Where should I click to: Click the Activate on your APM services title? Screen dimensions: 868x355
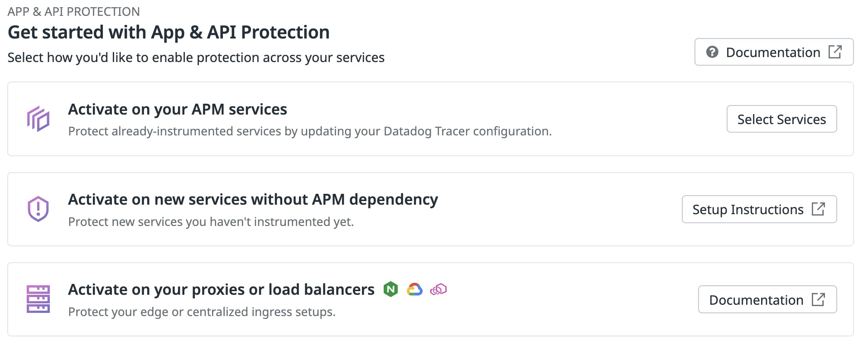[178, 109]
